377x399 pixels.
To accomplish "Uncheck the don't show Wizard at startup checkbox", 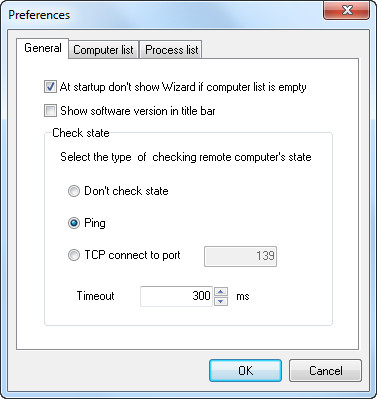I will pos(50,87).
